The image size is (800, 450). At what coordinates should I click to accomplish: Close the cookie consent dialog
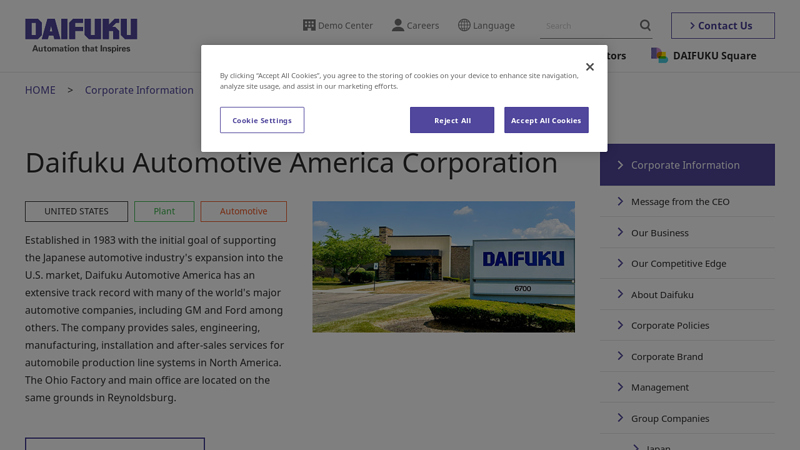(x=590, y=67)
